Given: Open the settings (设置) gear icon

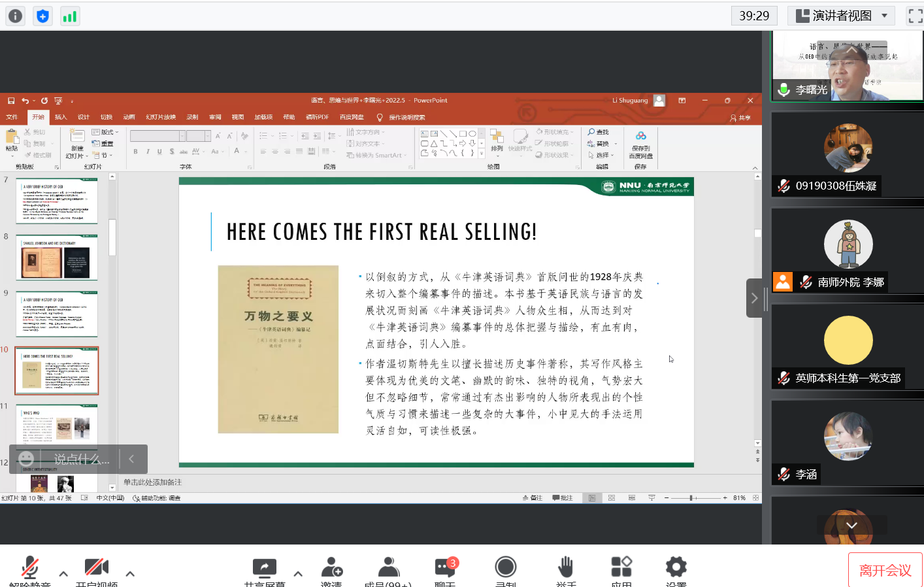Looking at the screenshot, I should click(676, 567).
